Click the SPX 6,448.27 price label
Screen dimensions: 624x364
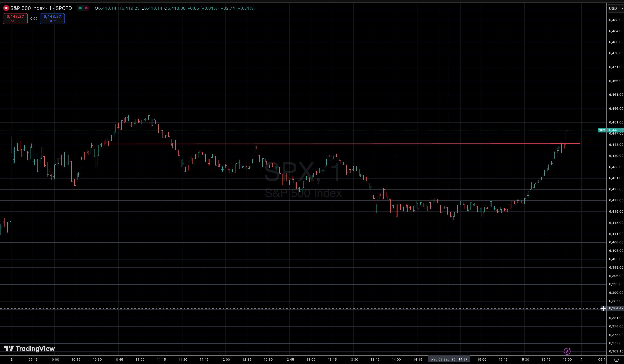point(611,130)
